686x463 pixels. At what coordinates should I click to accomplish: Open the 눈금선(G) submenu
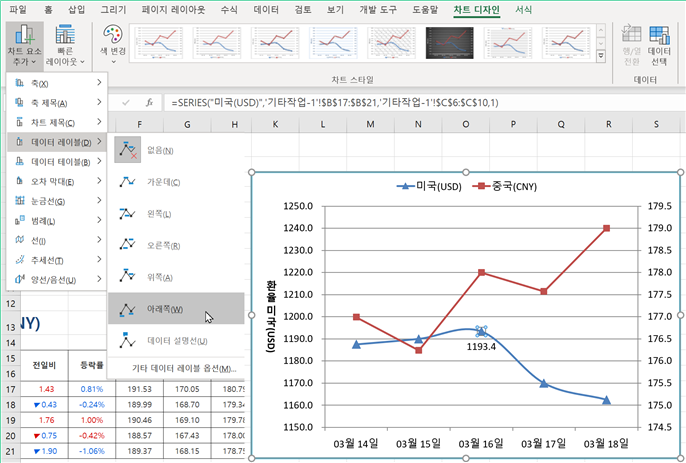click(x=57, y=201)
